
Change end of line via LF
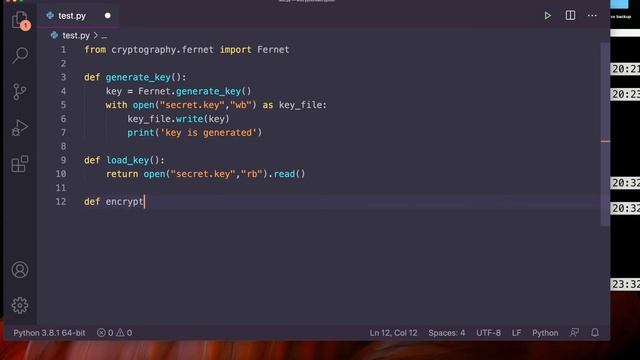click(516, 333)
